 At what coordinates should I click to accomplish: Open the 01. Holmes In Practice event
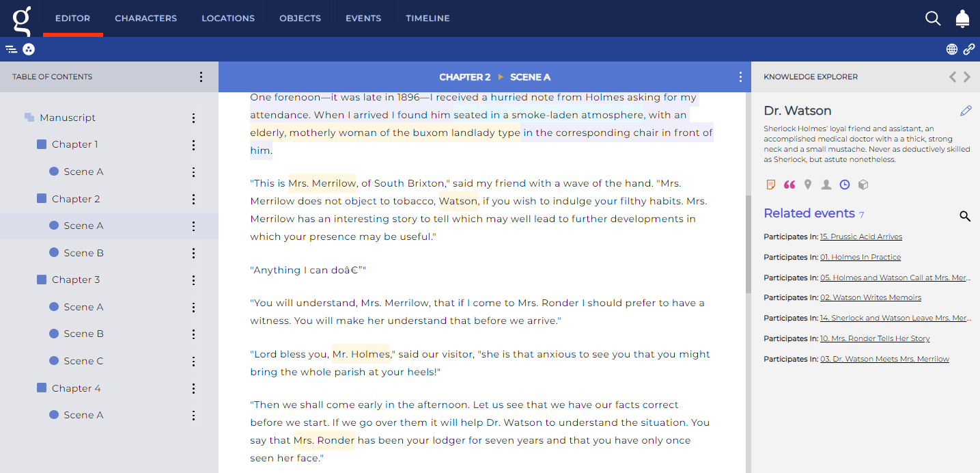[860, 257]
